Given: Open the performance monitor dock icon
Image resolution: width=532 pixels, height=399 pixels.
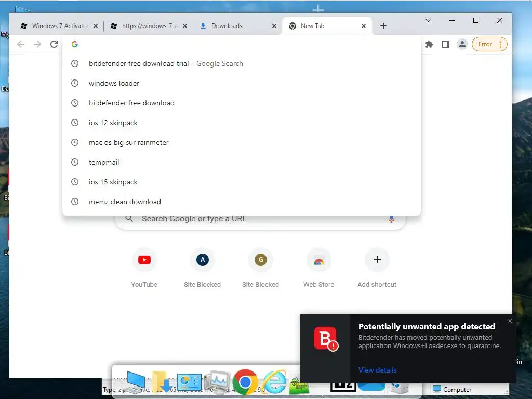Looking at the screenshot, I should 217,382.
